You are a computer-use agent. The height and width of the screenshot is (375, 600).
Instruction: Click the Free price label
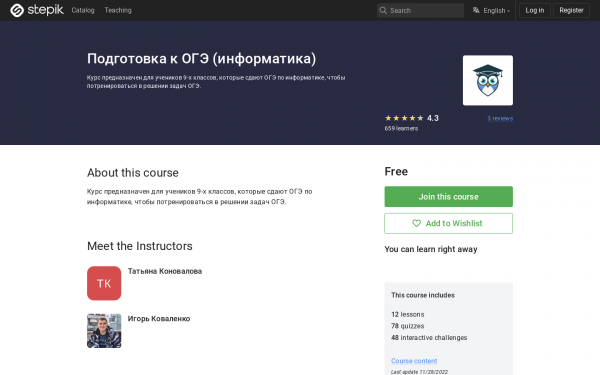(396, 171)
